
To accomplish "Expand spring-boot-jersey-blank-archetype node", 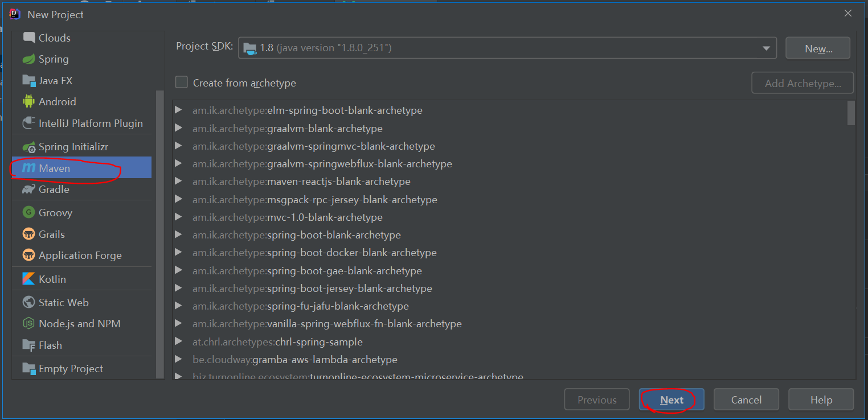I will 179,288.
